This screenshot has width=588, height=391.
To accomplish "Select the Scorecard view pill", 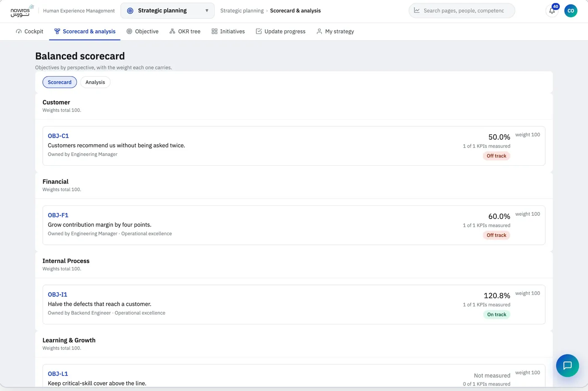I will (60, 82).
